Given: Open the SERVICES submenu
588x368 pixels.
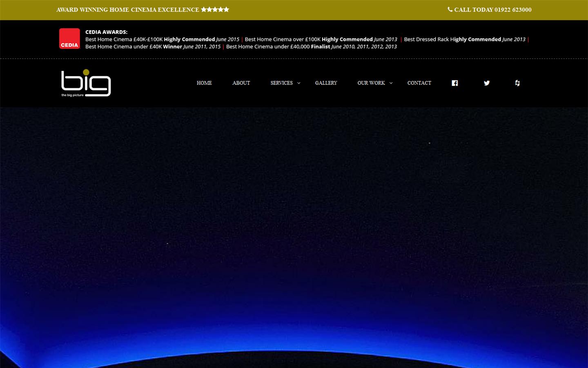Looking at the screenshot, I should tap(281, 83).
